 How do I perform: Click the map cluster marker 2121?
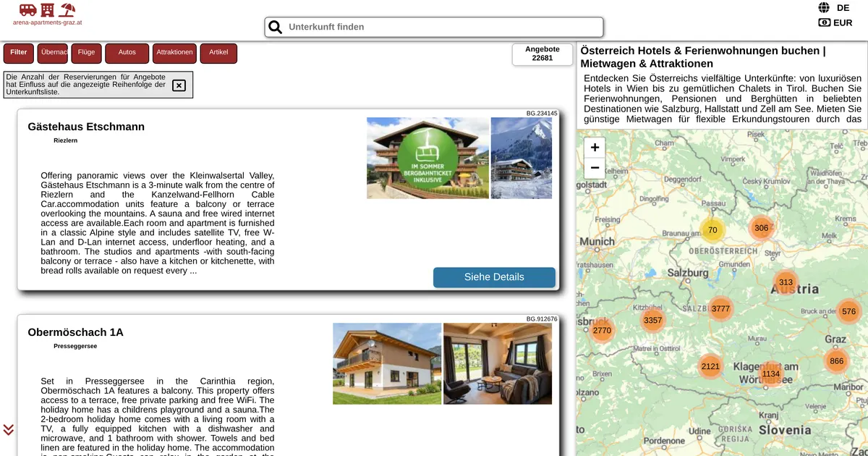tap(710, 366)
